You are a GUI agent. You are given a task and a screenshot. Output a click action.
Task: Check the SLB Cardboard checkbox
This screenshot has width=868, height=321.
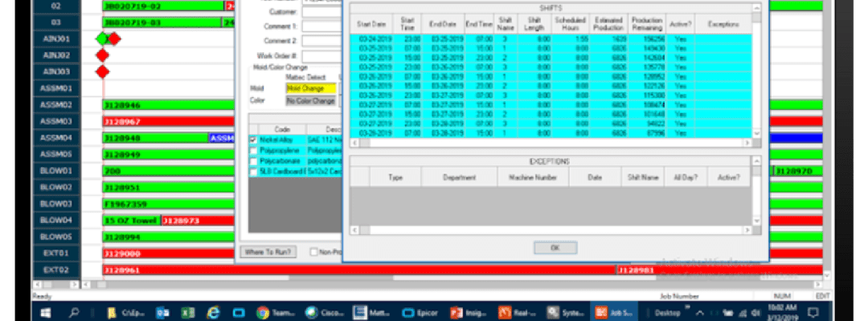coord(253,172)
